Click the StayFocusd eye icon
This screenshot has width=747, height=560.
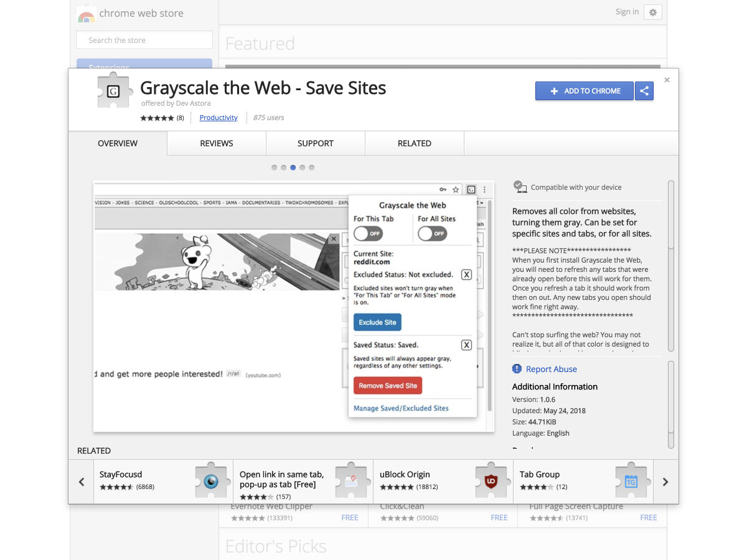[211, 480]
